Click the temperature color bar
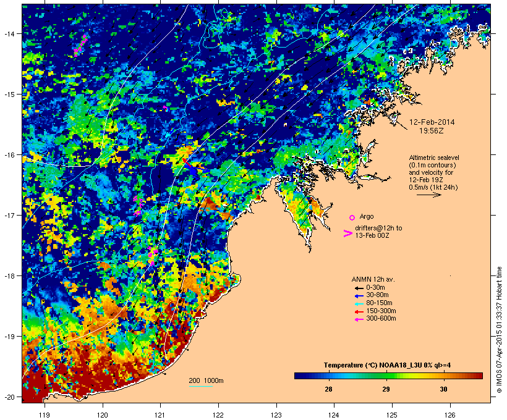This screenshot has height=420, width=507. (388, 376)
